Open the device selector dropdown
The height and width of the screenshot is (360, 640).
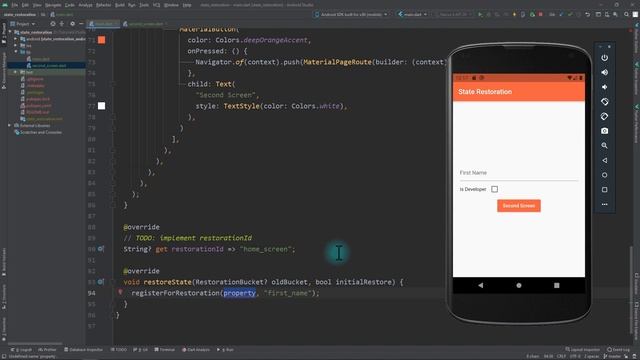[350, 14]
